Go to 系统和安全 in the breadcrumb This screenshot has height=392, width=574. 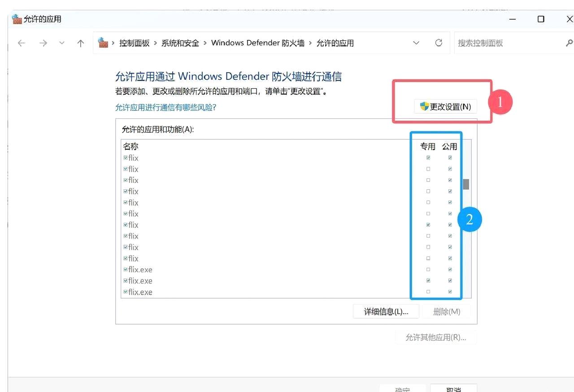pos(180,43)
